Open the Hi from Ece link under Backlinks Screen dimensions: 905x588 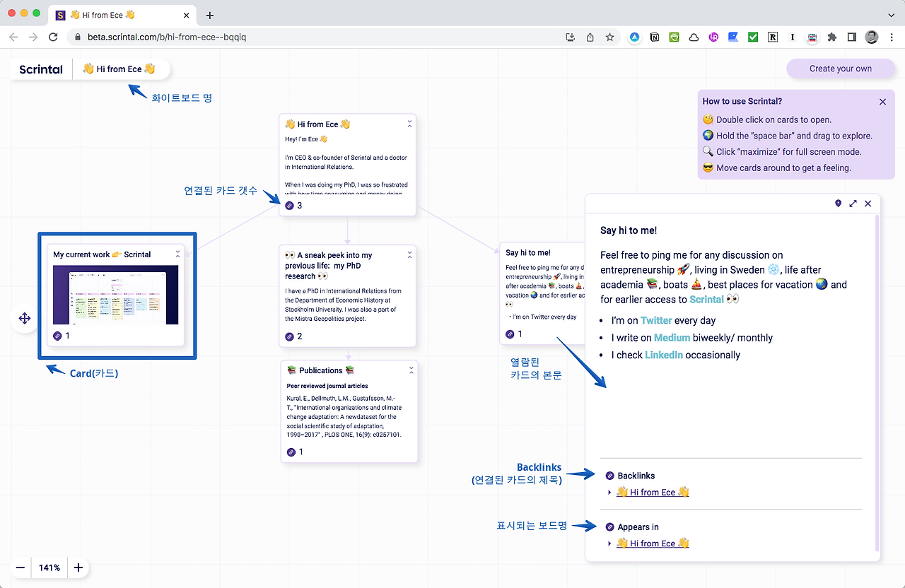click(653, 493)
